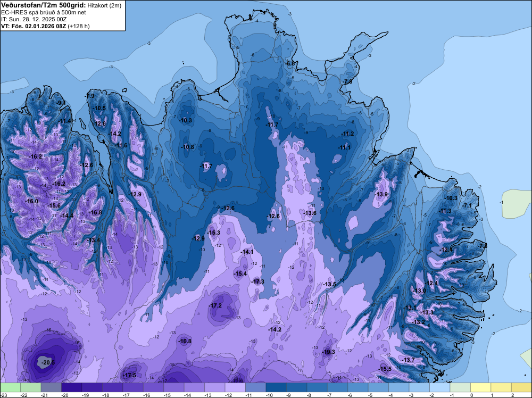Image resolution: width=532 pixels, height=398 pixels.
Task: Click the -11.3 temperature label
Action: [445, 211]
